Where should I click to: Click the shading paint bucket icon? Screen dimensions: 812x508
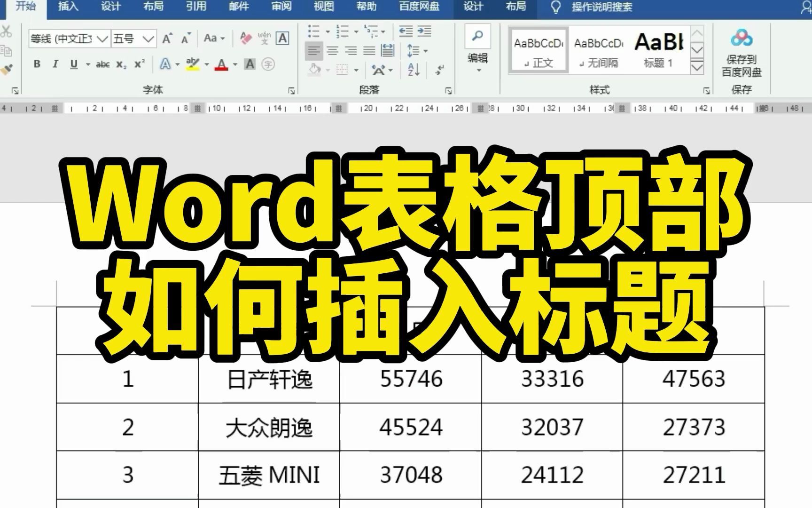pyautogui.click(x=314, y=70)
